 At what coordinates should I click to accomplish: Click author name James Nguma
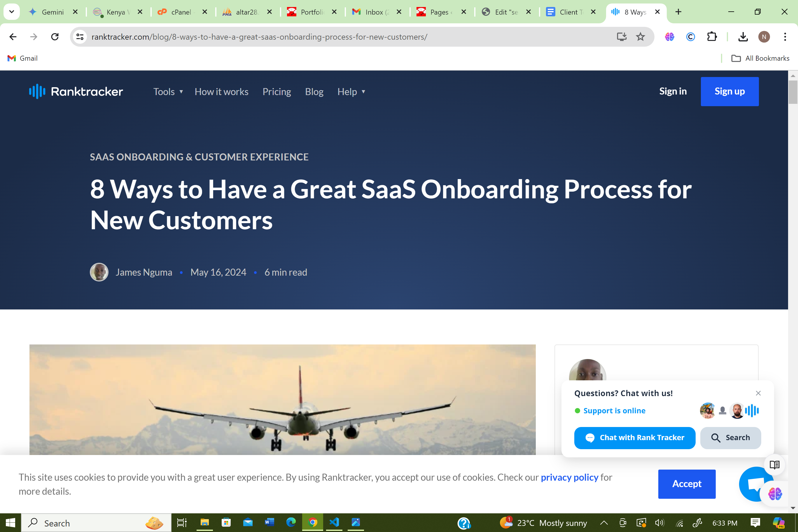(144, 272)
